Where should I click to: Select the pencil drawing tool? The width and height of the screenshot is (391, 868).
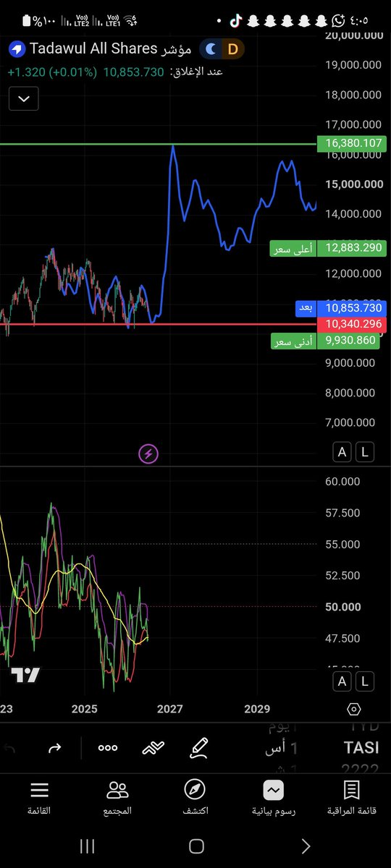[x=198, y=748]
